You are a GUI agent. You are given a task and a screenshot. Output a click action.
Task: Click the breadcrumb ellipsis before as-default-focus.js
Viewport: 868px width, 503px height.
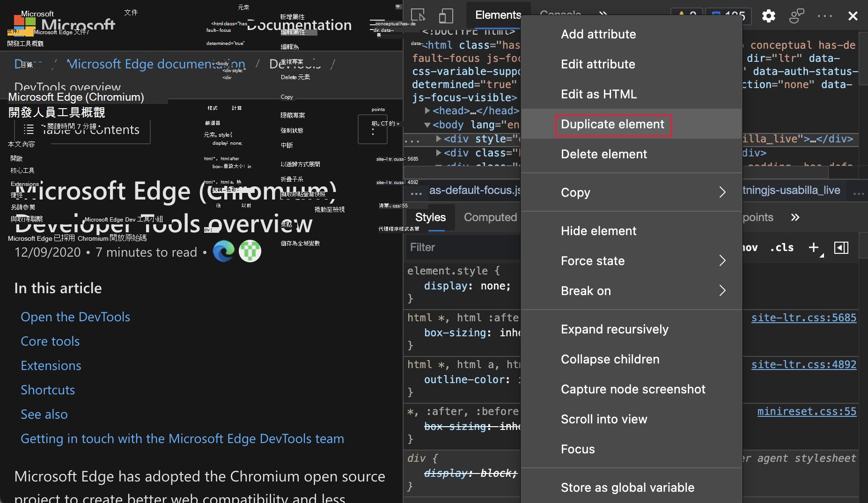coord(416,192)
